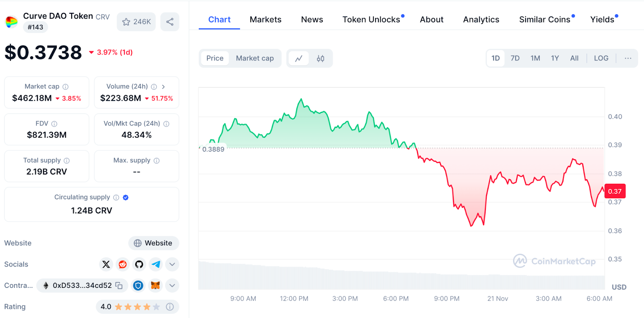The image size is (644, 318).
Task: Open the Token Unlocks tab
Action: click(x=371, y=19)
